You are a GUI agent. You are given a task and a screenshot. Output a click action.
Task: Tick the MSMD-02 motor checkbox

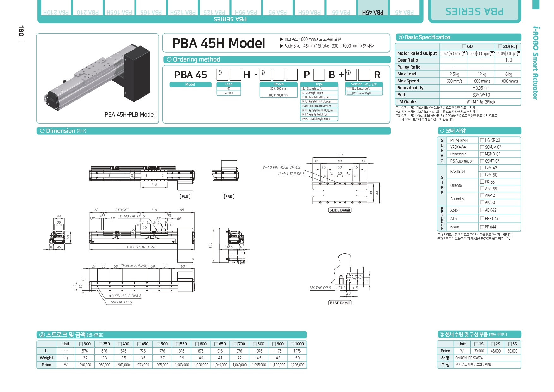[x=482, y=154]
